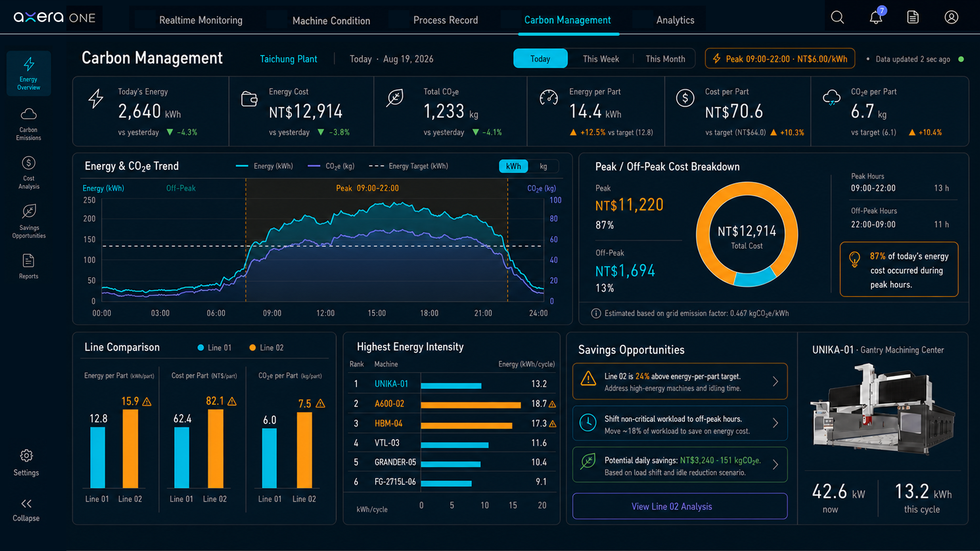980x551 pixels.
Task: Expand shift workload to off-peak suggestion
Action: [775, 423]
